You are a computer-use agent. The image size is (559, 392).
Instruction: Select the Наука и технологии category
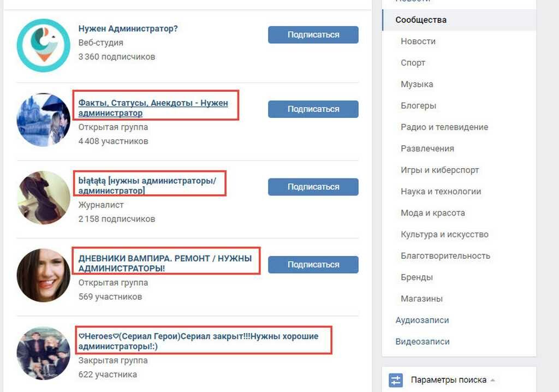[441, 192]
